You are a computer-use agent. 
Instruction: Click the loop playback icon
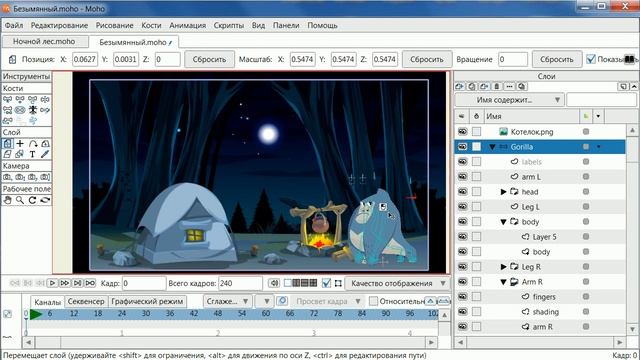(90, 283)
